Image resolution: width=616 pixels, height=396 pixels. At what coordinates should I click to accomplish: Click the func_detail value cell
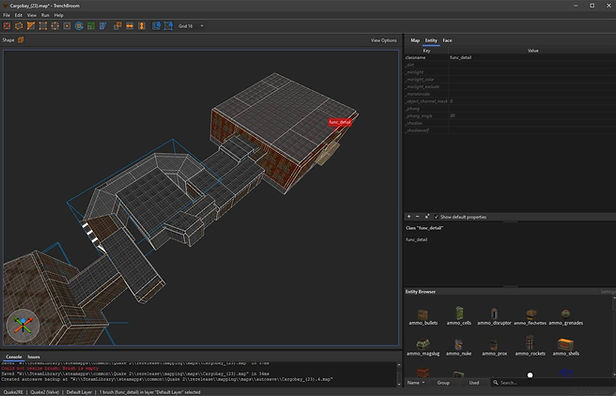tap(532, 57)
